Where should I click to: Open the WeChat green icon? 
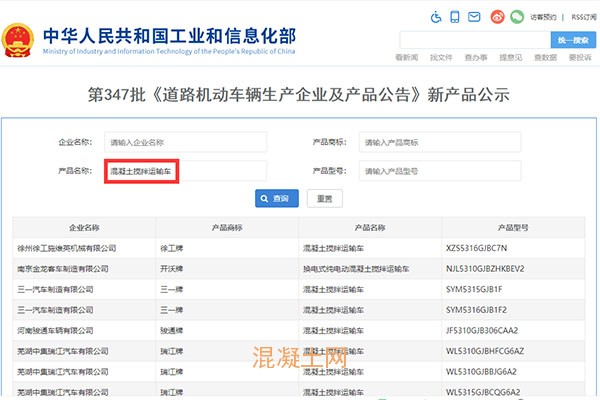(516, 17)
